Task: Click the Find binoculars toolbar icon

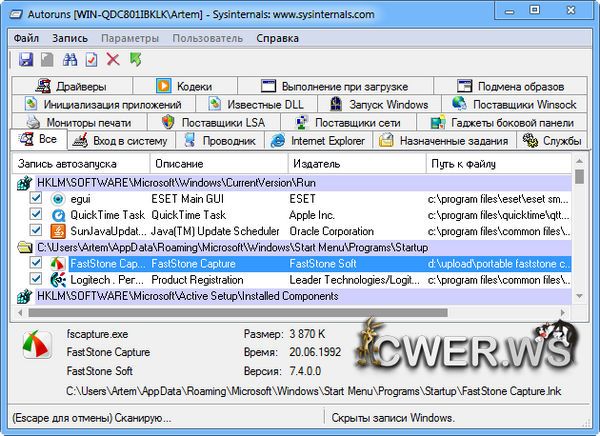Action: [69, 60]
